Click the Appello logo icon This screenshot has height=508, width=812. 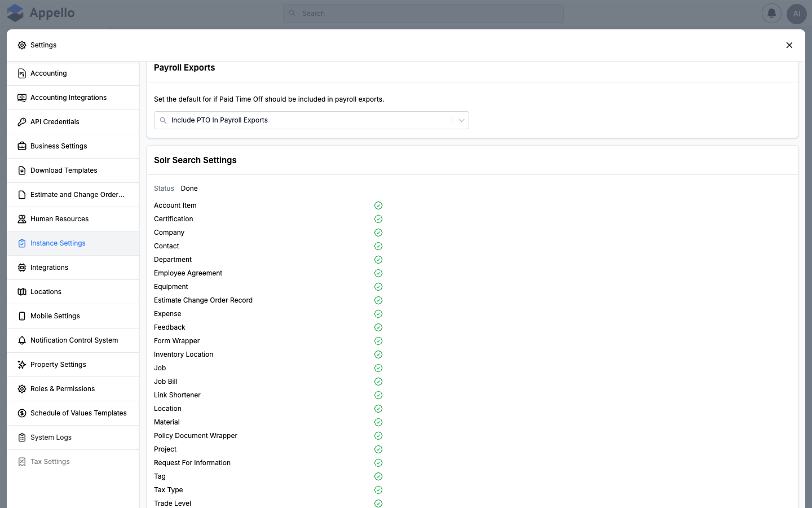(x=15, y=13)
